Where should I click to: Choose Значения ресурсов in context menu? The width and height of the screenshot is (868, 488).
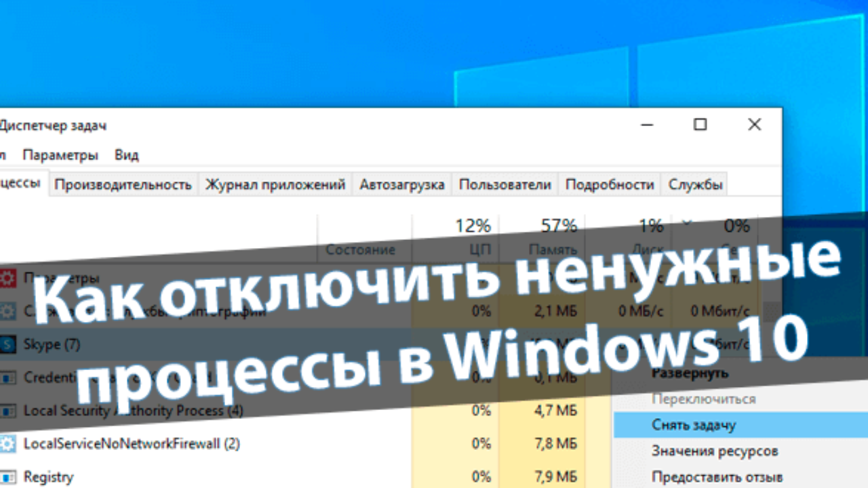(715, 451)
